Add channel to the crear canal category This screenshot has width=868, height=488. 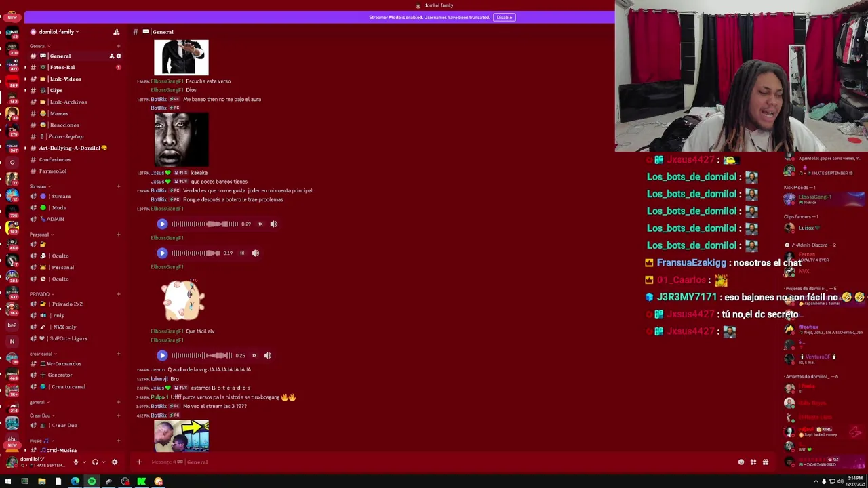(119, 354)
